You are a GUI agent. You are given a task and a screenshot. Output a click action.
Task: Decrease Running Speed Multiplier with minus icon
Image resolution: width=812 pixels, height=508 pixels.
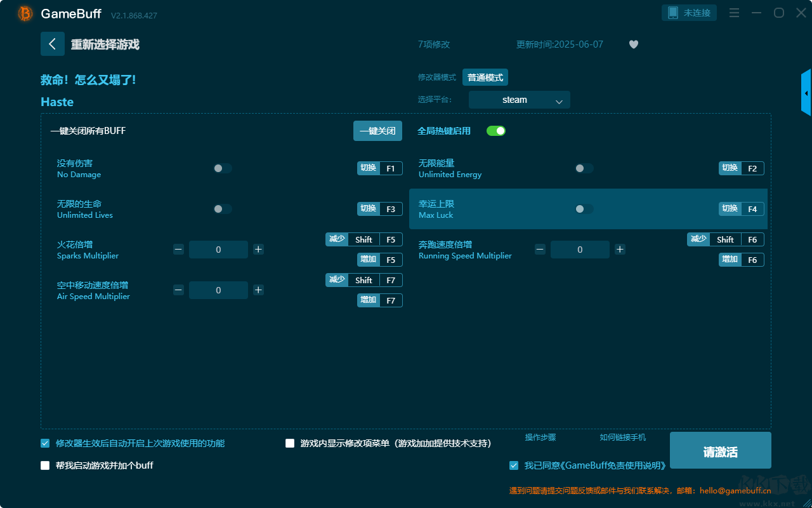pyautogui.click(x=540, y=250)
